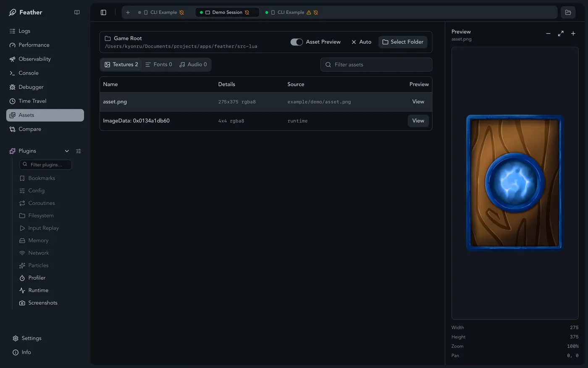Collapse the Plugins section chevron

(67, 151)
